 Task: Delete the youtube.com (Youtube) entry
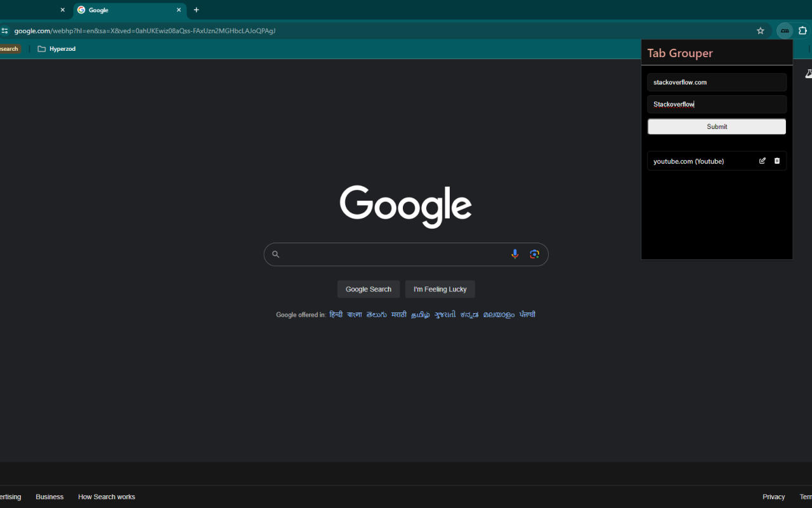(x=777, y=161)
